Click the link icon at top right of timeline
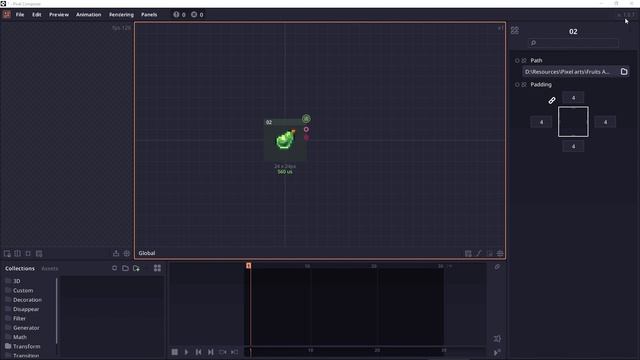Screen dimensions: 640x360 (497, 267)
